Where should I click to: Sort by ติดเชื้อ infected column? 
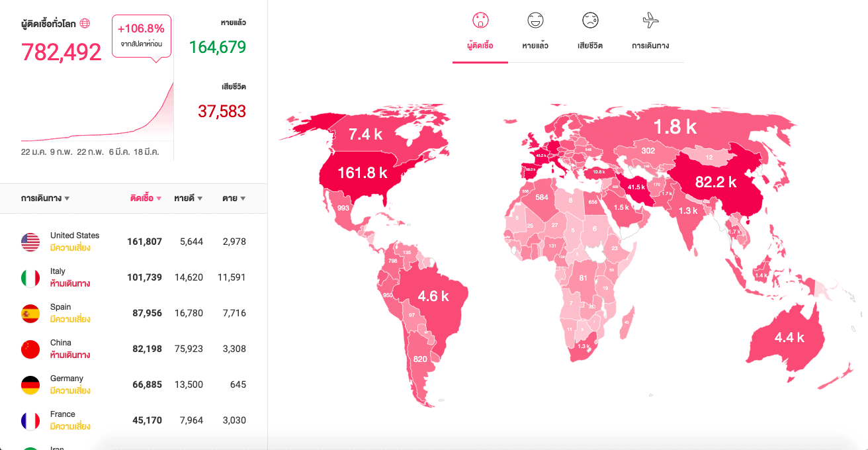(x=146, y=199)
